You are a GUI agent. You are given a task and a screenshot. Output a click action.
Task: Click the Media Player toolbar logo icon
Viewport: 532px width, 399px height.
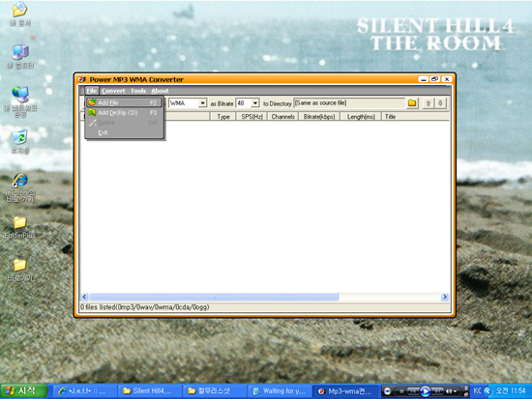tap(387, 391)
